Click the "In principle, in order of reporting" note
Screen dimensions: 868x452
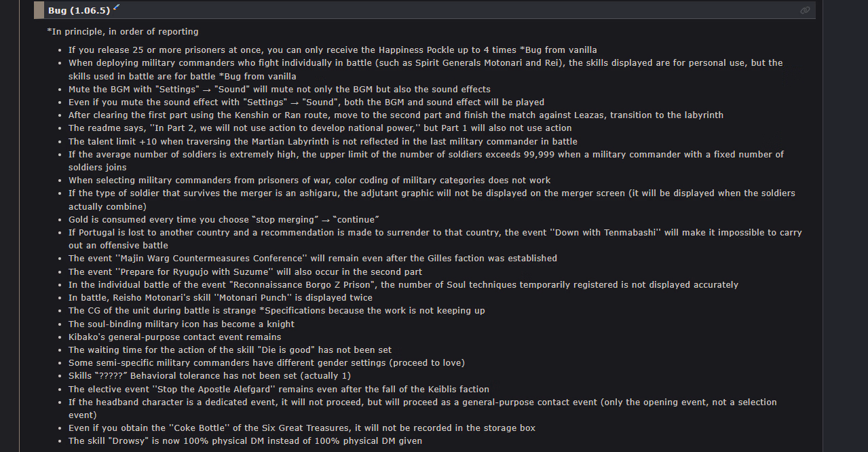point(123,31)
